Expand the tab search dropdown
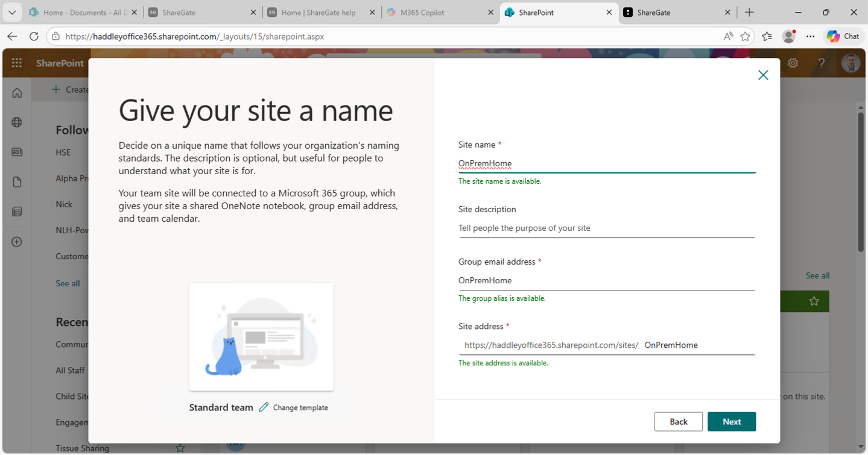Viewport: 868px width, 455px height. tap(12, 12)
